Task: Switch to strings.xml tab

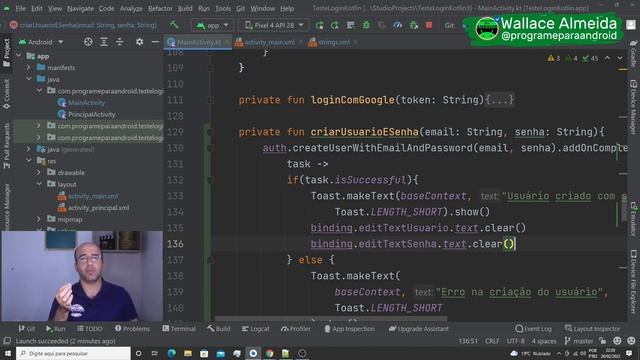Action: point(333,42)
